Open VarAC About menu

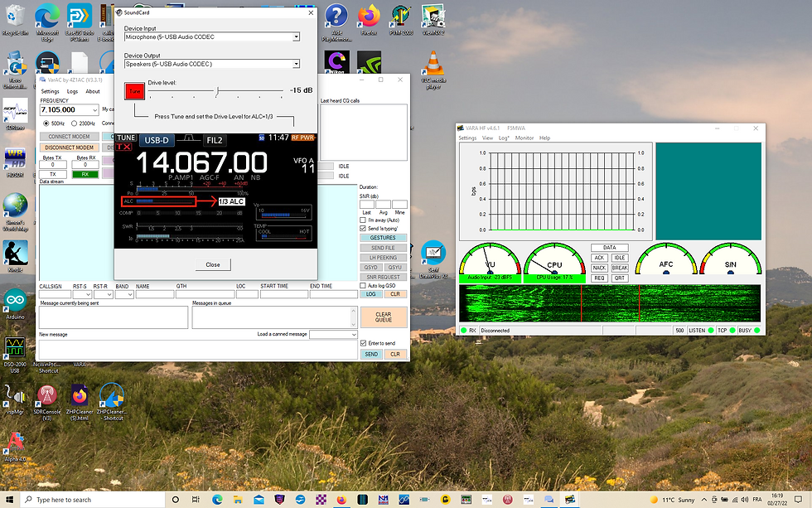click(x=93, y=91)
